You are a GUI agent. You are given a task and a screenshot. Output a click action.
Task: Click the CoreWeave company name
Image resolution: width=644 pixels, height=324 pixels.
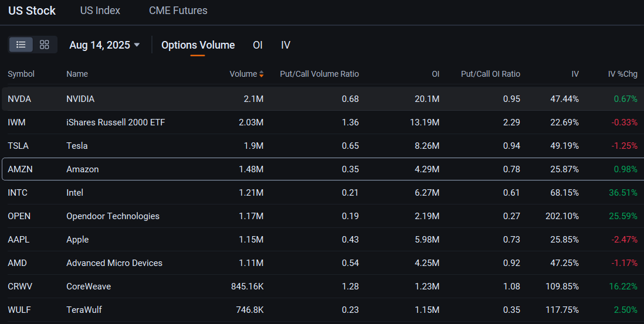point(89,286)
